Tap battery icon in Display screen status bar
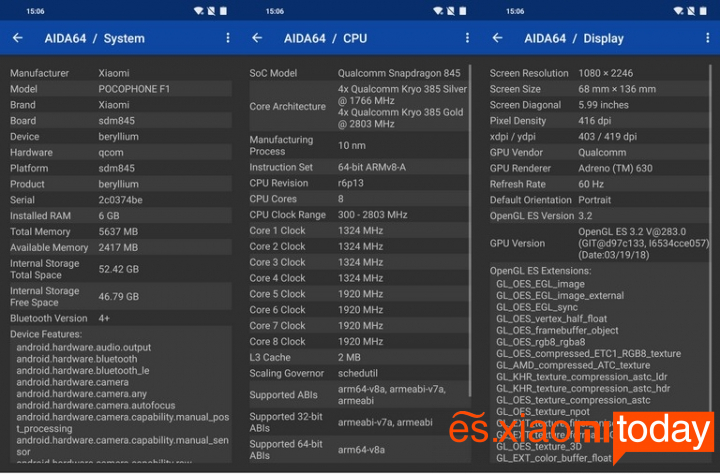Screen dimensions: 720x474 click(x=703, y=11)
